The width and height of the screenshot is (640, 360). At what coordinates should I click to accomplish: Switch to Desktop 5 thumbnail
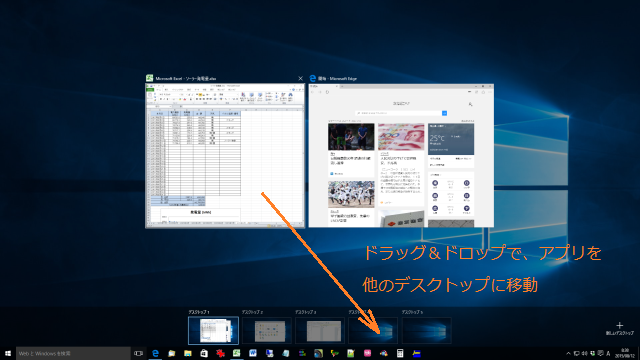(x=427, y=331)
